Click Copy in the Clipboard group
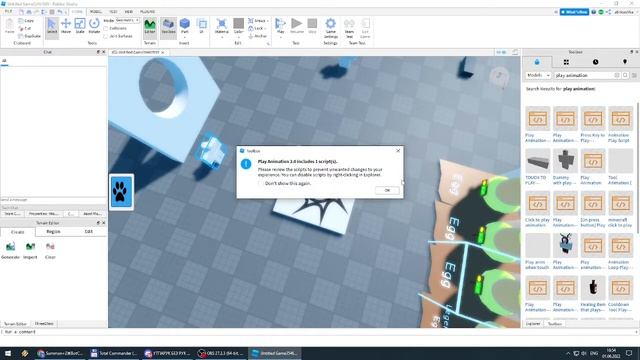The height and width of the screenshot is (360, 640). (26, 20)
